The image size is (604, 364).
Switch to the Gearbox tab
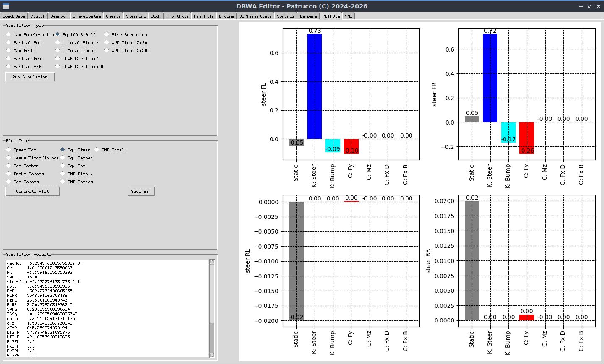coord(59,16)
